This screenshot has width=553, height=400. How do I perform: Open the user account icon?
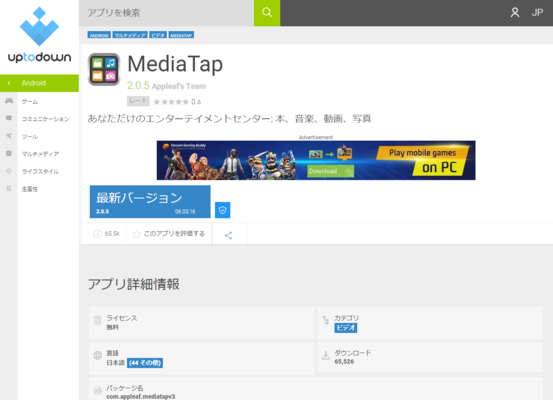(x=515, y=13)
